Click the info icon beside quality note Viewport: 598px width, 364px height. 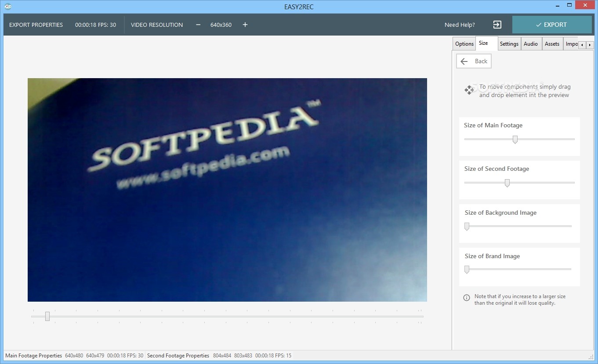point(467,298)
